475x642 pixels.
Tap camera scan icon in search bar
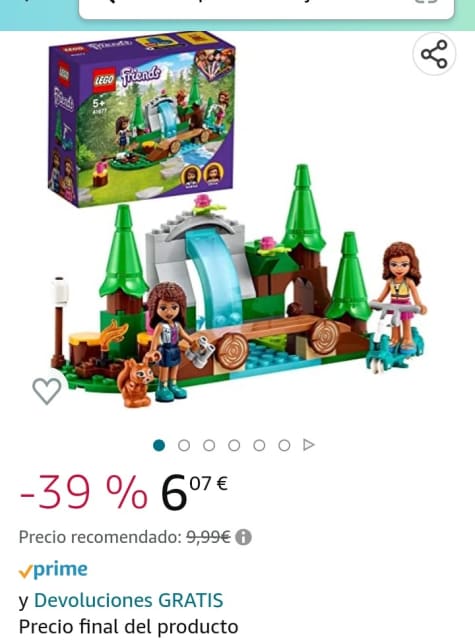coord(426,2)
